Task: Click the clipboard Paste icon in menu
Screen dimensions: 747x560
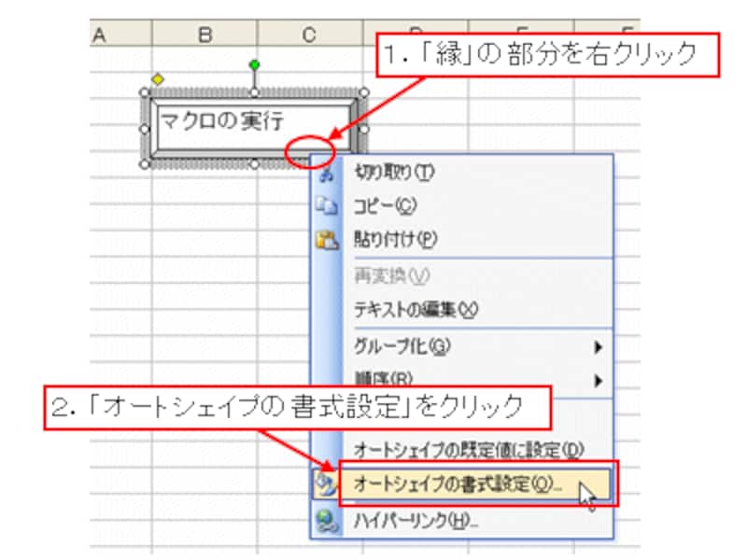Action: (328, 240)
